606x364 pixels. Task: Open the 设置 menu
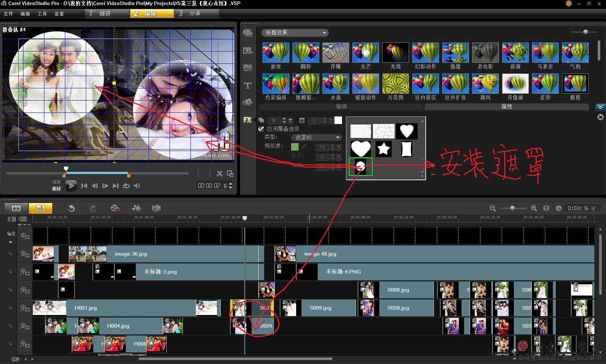(x=59, y=14)
